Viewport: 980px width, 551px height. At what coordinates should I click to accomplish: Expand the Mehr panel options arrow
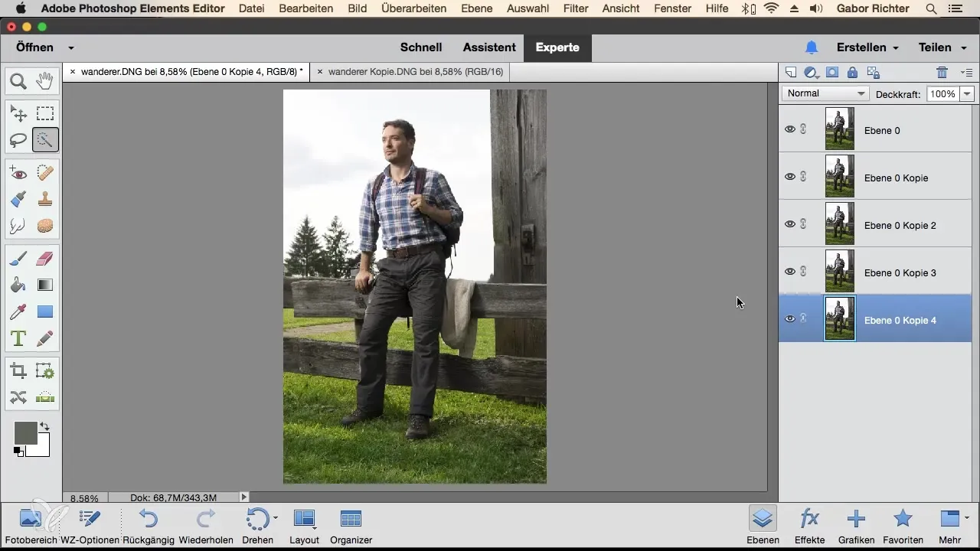click(x=968, y=518)
